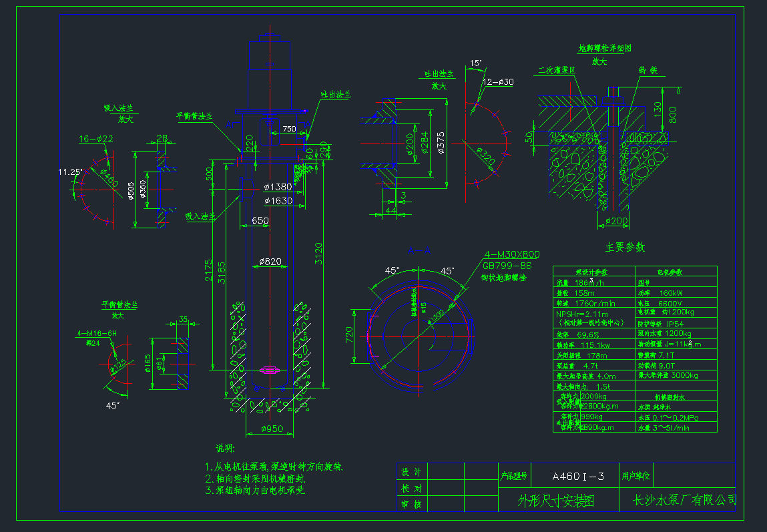Select the ø820 dimension on pump column

[x=270, y=261]
